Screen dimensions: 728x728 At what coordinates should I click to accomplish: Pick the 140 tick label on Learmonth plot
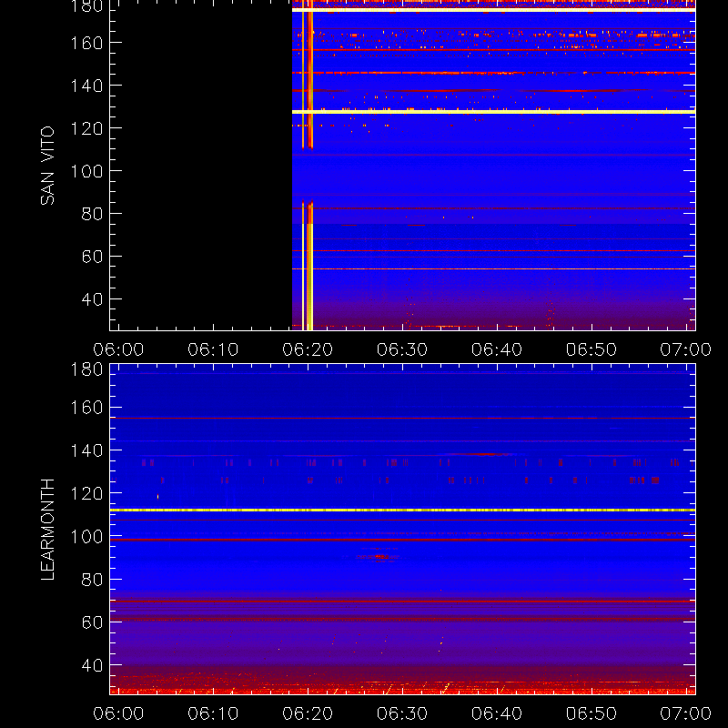[86, 450]
